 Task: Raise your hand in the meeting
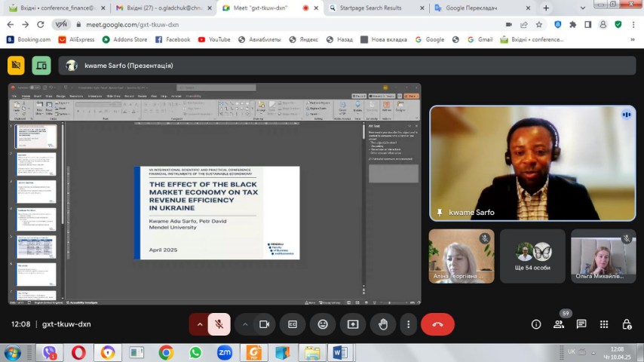383,324
